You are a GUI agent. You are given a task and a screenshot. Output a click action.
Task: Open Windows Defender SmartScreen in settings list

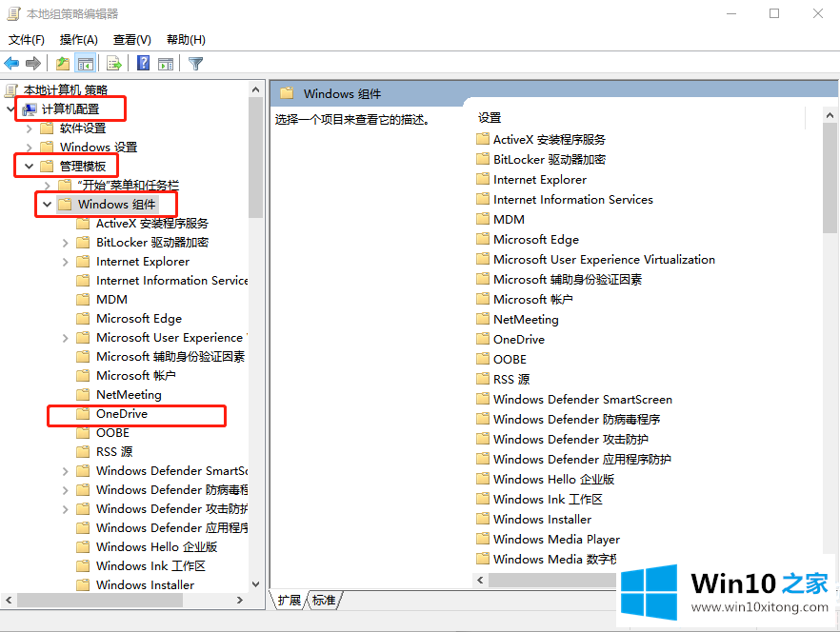582,400
